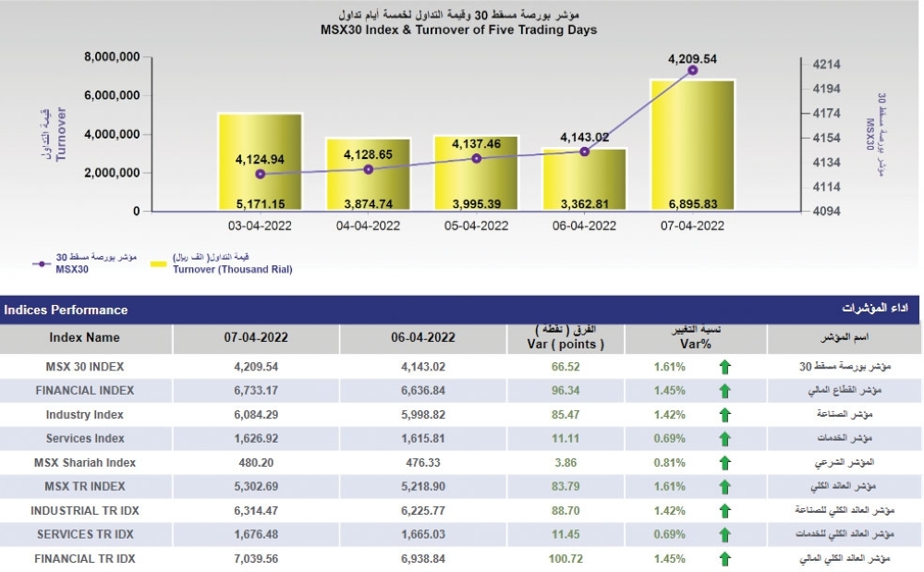Click the value 6,733.17 in the table
924x572 pixels.
(256, 391)
